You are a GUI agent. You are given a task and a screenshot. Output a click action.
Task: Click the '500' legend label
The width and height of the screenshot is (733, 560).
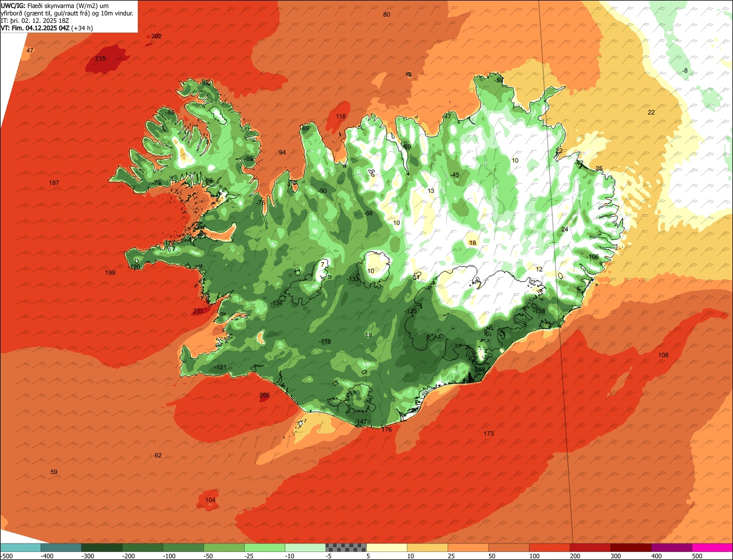tap(697, 556)
